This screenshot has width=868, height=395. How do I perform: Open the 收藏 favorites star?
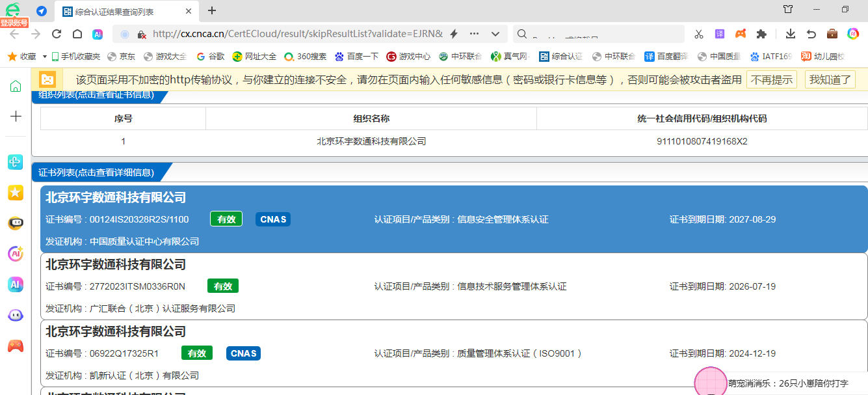point(21,57)
